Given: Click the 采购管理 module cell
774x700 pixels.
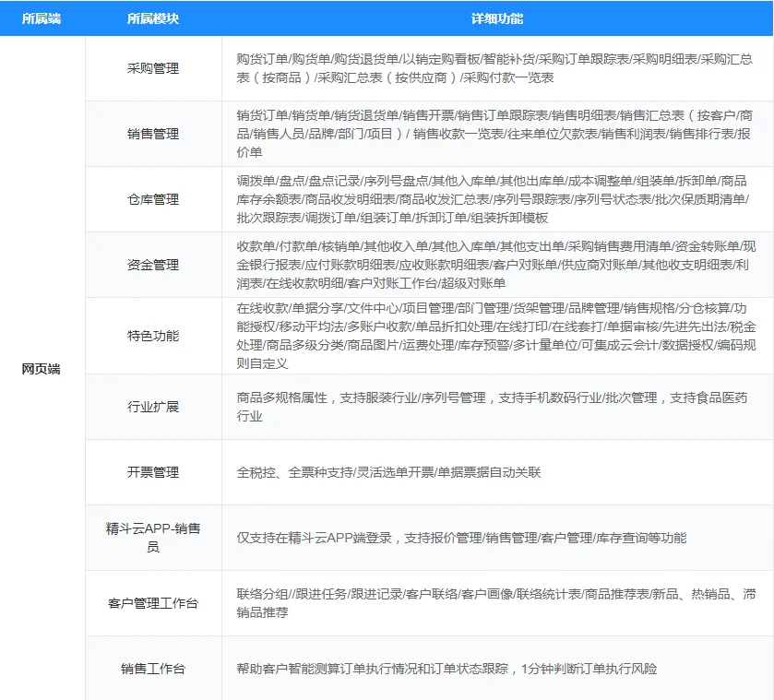Looking at the screenshot, I should tap(153, 67).
